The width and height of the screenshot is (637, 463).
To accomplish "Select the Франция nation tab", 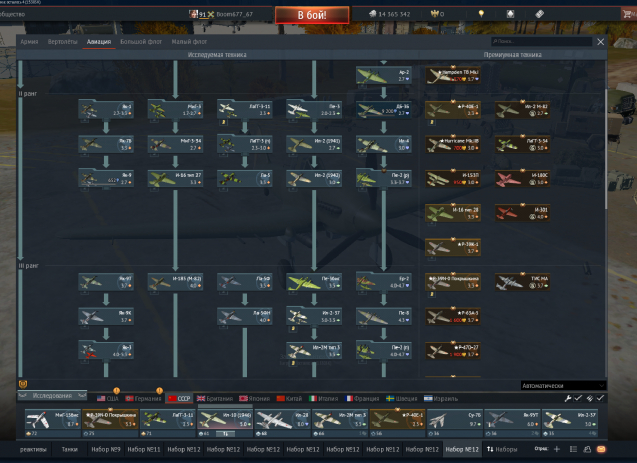I will pos(362,398).
